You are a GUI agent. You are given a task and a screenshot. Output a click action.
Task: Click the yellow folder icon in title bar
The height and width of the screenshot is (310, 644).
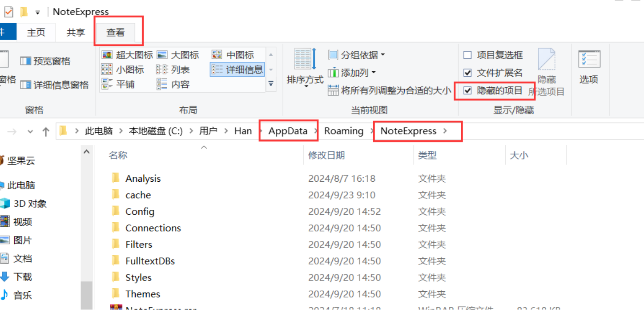click(24, 12)
